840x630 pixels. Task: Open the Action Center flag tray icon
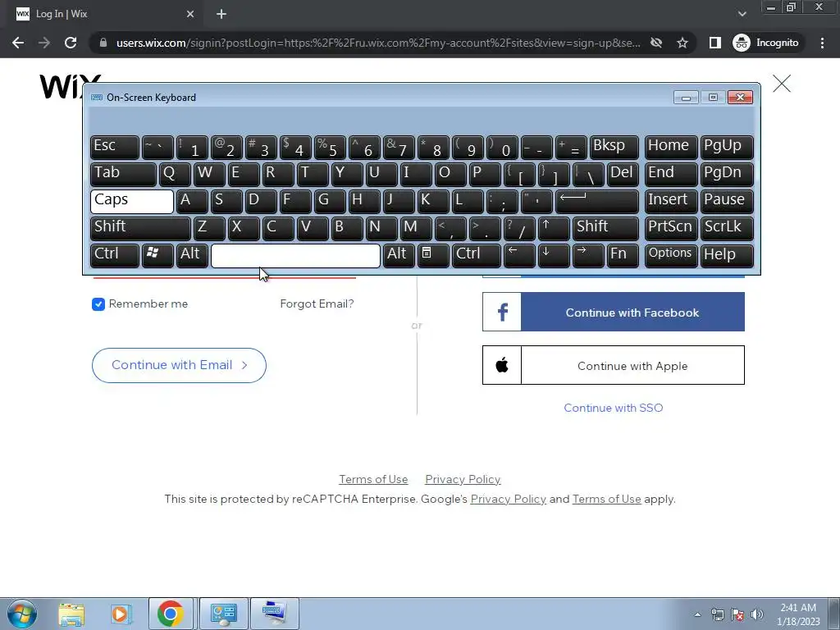click(x=737, y=614)
